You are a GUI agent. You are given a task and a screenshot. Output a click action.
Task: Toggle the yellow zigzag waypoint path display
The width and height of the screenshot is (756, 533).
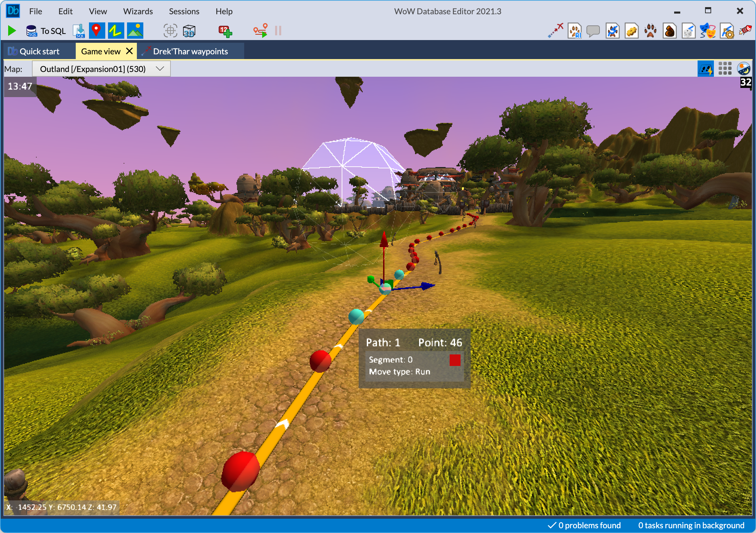tap(115, 31)
